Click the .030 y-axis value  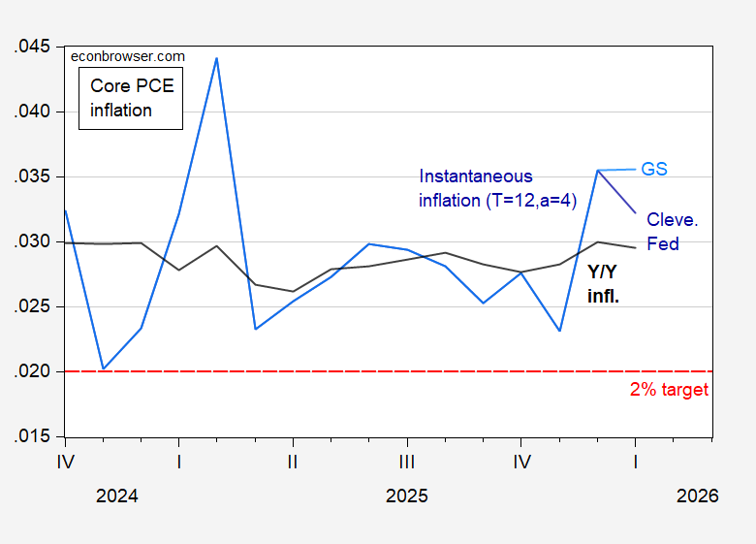pos(32,241)
